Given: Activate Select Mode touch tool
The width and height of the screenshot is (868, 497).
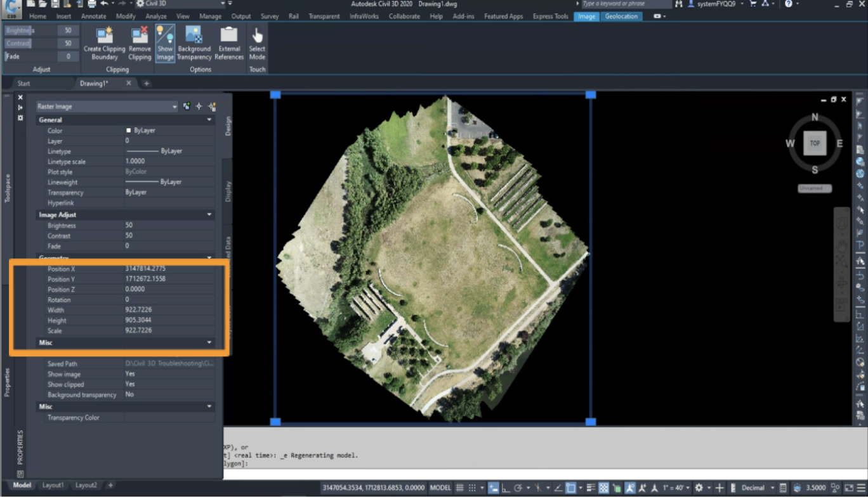Looking at the screenshot, I should 257,37.
